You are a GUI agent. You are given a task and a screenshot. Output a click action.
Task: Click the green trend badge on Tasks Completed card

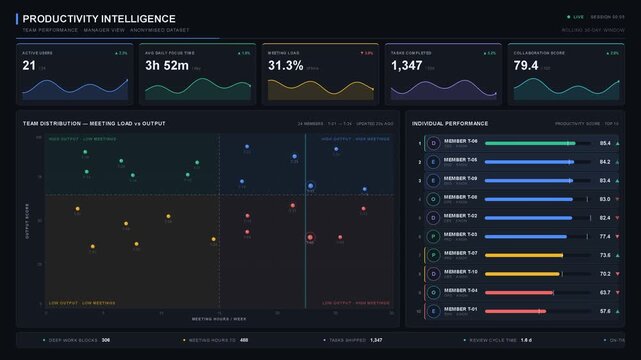pos(489,53)
